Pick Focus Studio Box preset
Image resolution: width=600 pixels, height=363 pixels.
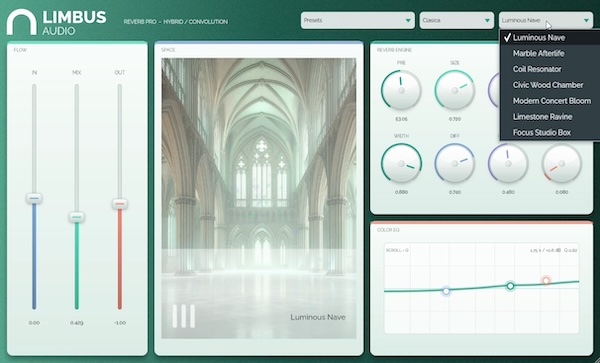pyautogui.click(x=550, y=132)
